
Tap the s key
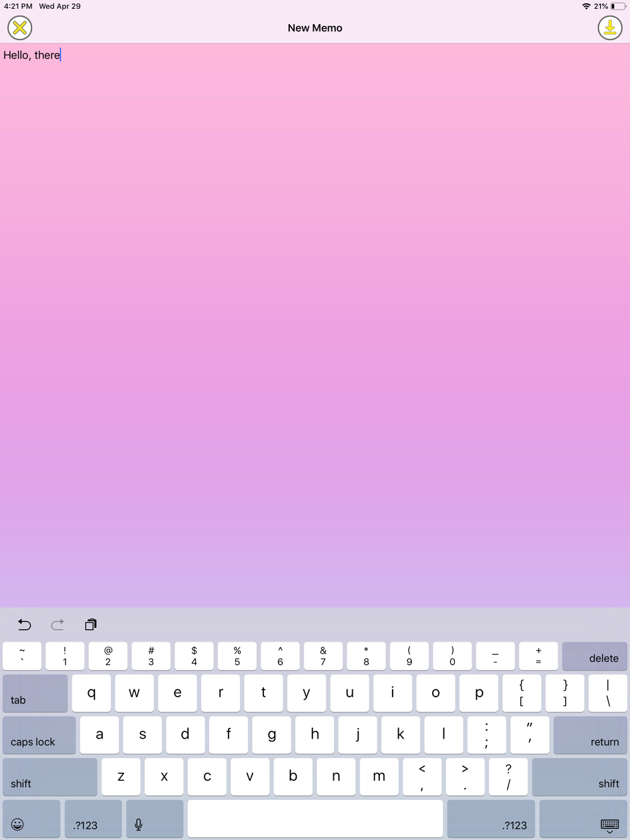click(x=142, y=735)
